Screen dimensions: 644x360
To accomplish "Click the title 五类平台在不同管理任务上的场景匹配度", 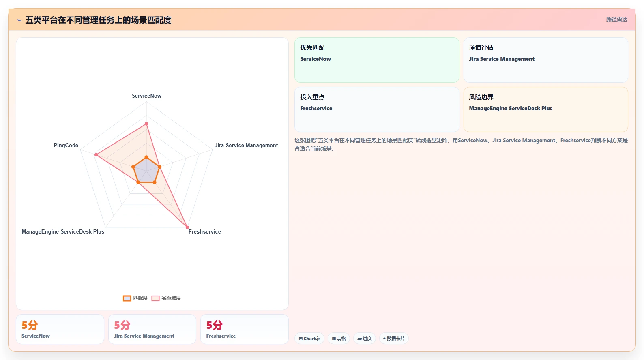I will 98,20.
